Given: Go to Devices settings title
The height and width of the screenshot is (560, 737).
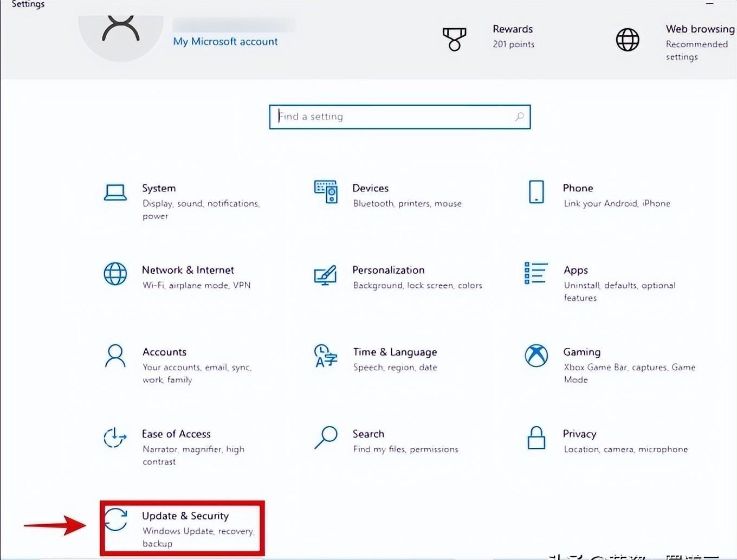Looking at the screenshot, I should (x=371, y=188).
